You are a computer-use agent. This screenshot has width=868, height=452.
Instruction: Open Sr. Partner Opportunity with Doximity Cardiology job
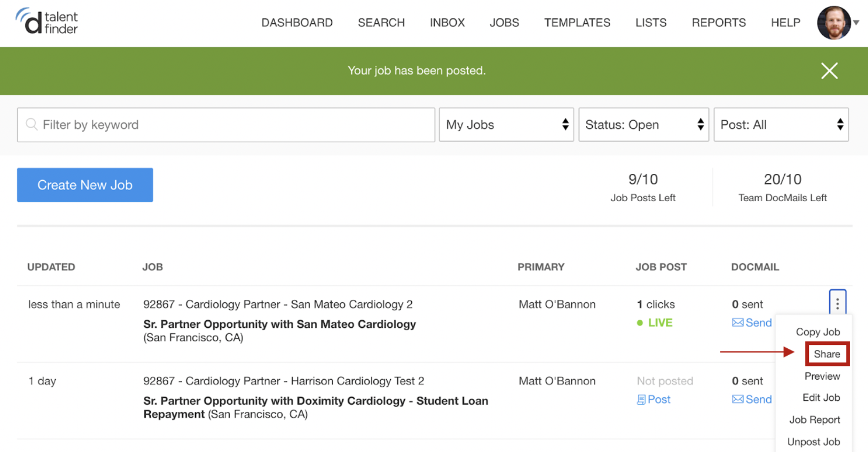315,407
